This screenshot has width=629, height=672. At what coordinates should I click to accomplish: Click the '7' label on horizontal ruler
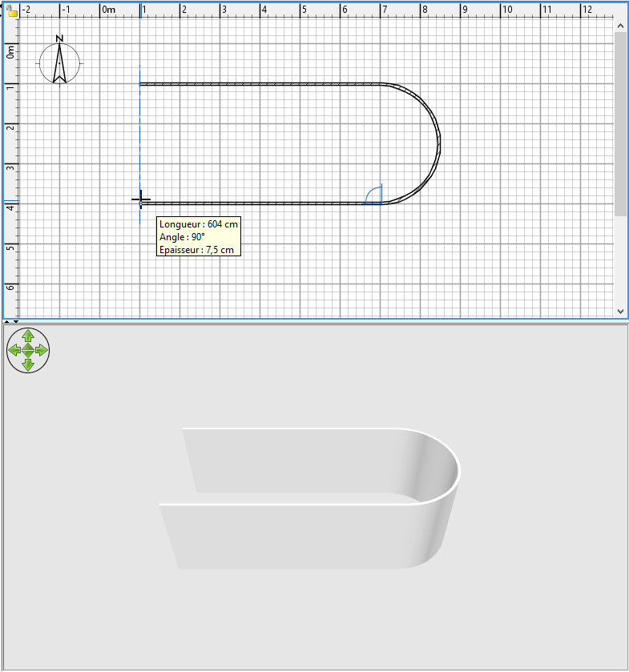coord(385,10)
